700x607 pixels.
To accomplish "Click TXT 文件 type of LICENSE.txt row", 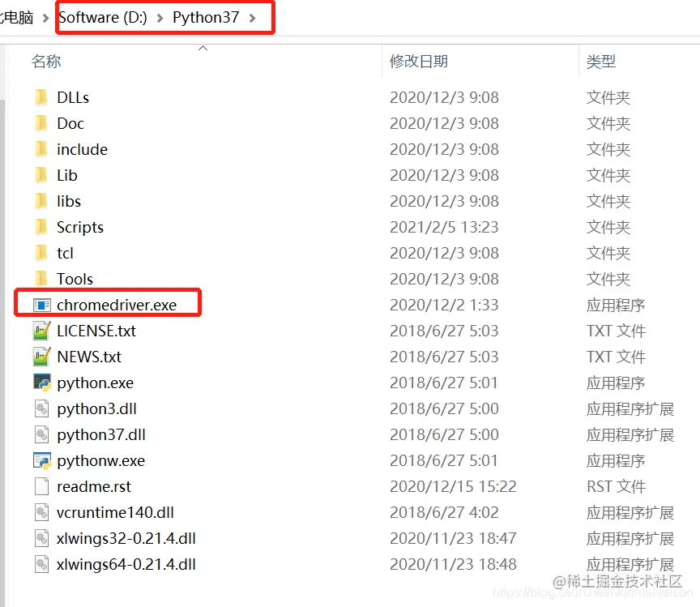I will 616,331.
